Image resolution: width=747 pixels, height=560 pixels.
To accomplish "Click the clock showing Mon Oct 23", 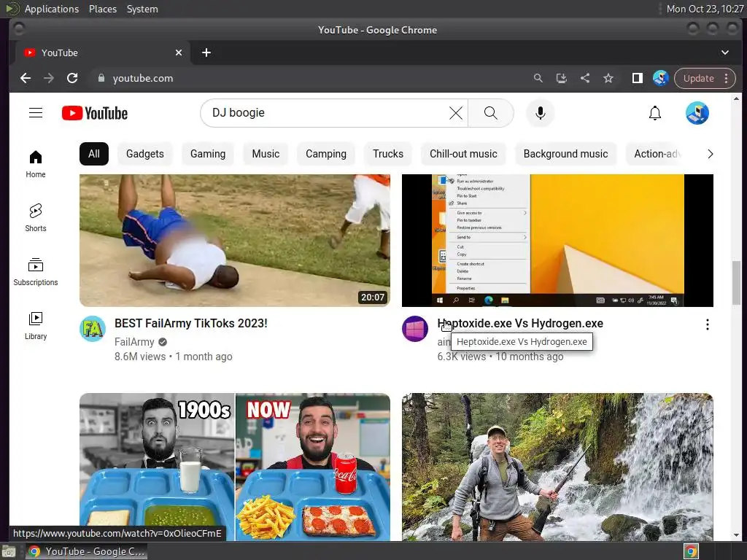I will [x=705, y=9].
